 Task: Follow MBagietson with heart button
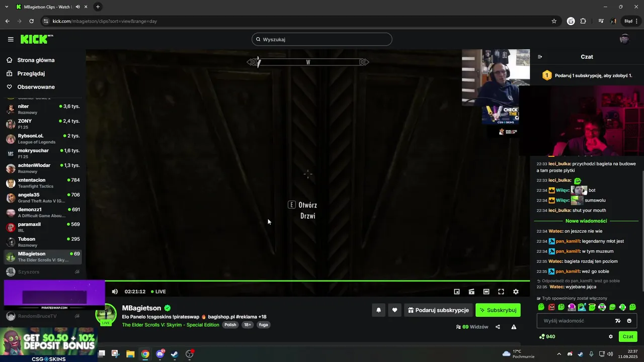point(394,310)
